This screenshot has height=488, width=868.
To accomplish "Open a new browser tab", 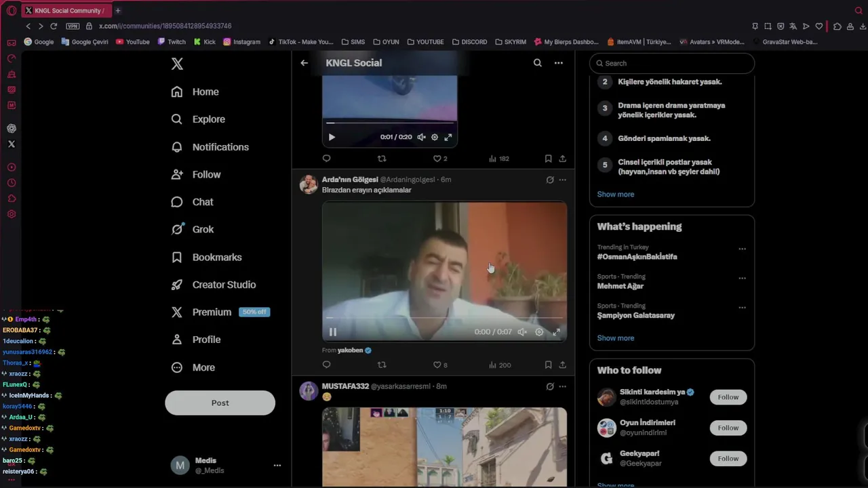I will tap(117, 10).
